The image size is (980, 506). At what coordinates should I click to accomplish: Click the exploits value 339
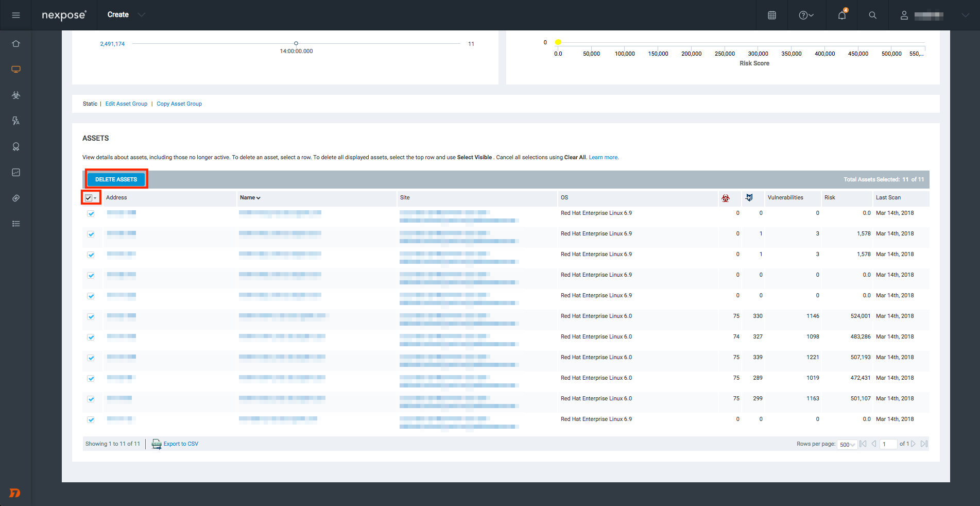(758, 358)
